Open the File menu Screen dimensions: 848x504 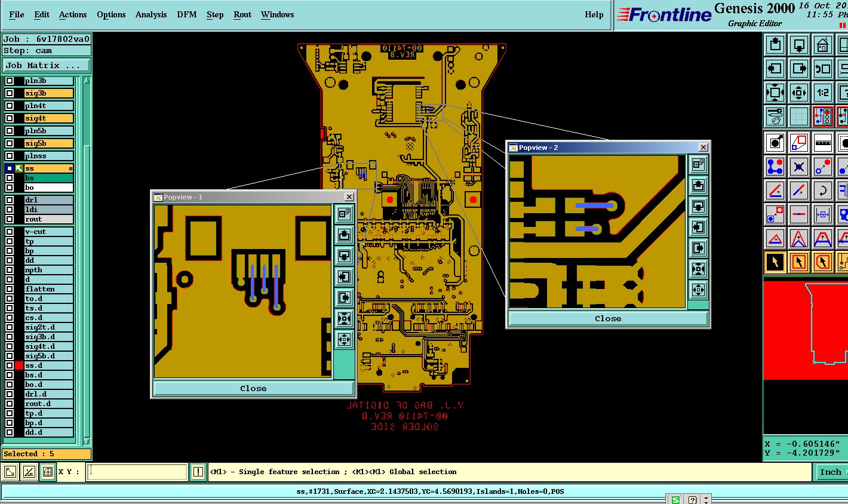point(17,14)
